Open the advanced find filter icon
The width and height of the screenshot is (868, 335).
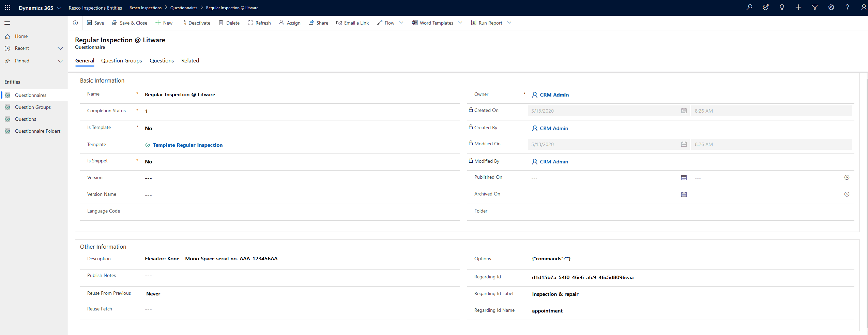(814, 8)
